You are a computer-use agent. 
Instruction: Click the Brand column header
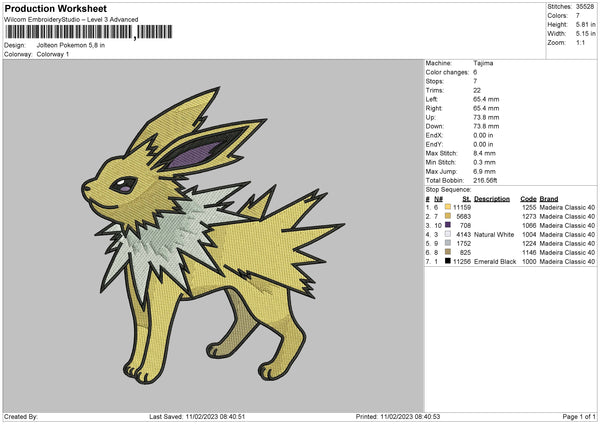click(552, 198)
